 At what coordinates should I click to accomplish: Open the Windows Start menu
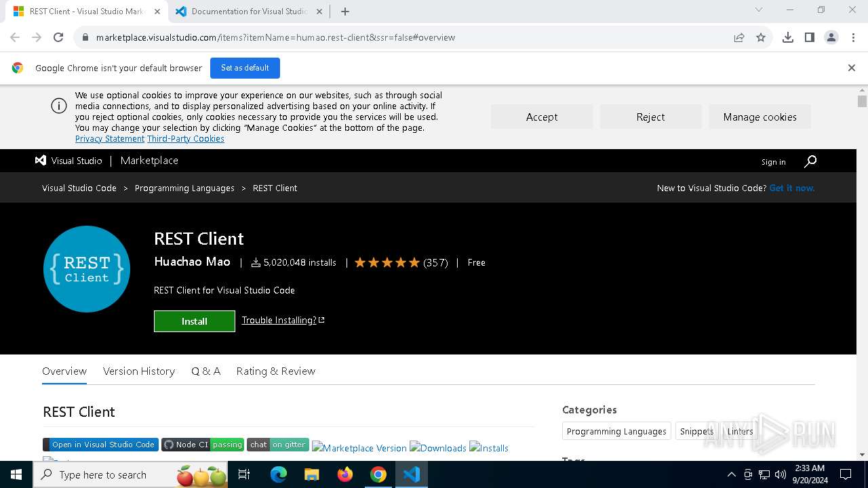coord(16,474)
